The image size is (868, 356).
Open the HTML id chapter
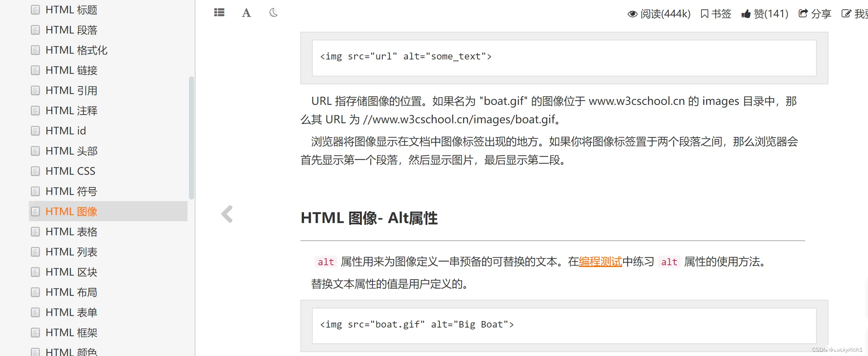(66, 131)
